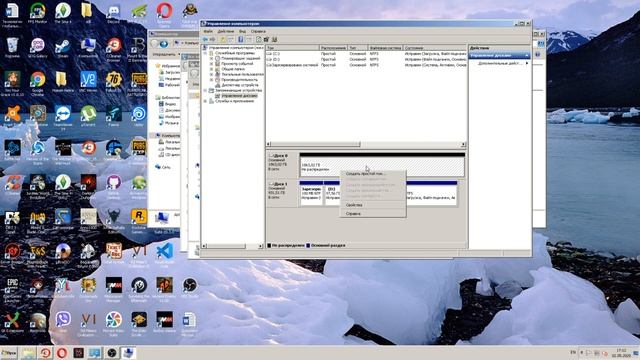The image size is (640, 360).
Task: Select volume (D:) row in list
Action: 366,59
